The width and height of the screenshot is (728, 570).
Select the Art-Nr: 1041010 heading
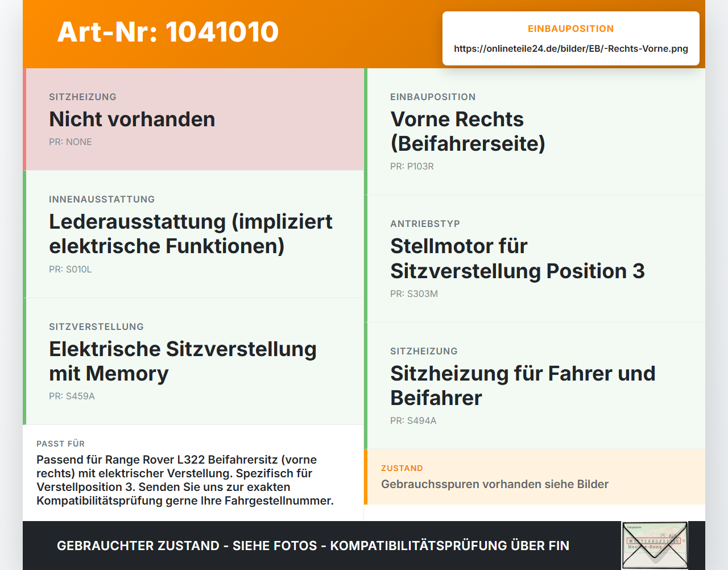(x=168, y=32)
